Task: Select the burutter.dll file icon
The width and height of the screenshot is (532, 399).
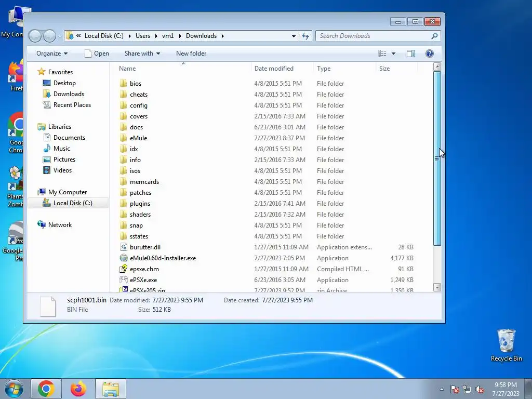Action: click(124, 247)
